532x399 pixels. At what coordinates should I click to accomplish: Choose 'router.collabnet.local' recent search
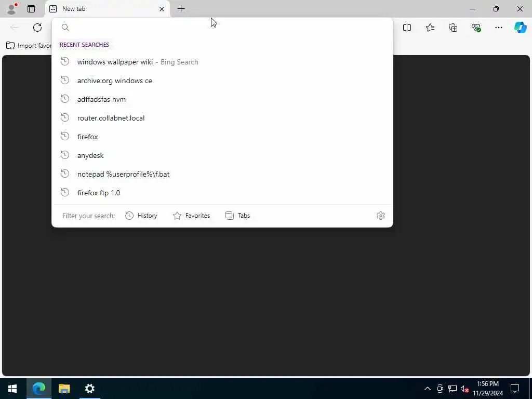click(222, 118)
